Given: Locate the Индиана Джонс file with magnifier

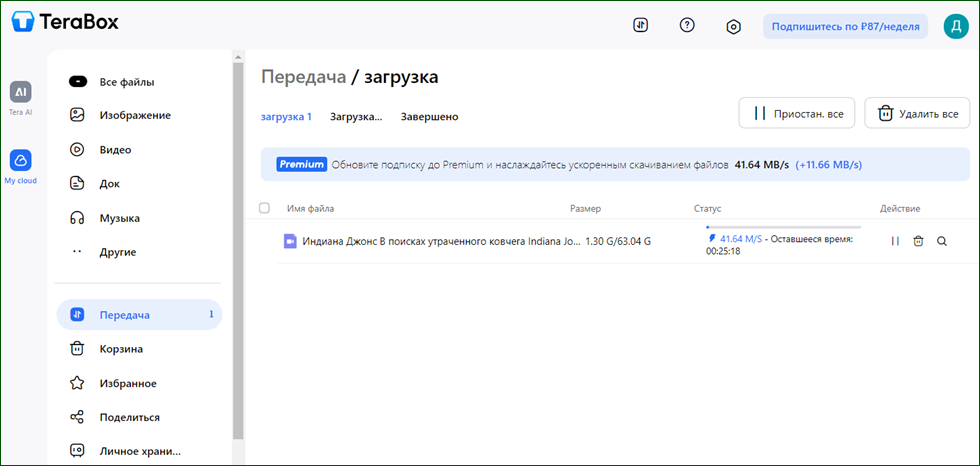Looking at the screenshot, I should tap(942, 241).
